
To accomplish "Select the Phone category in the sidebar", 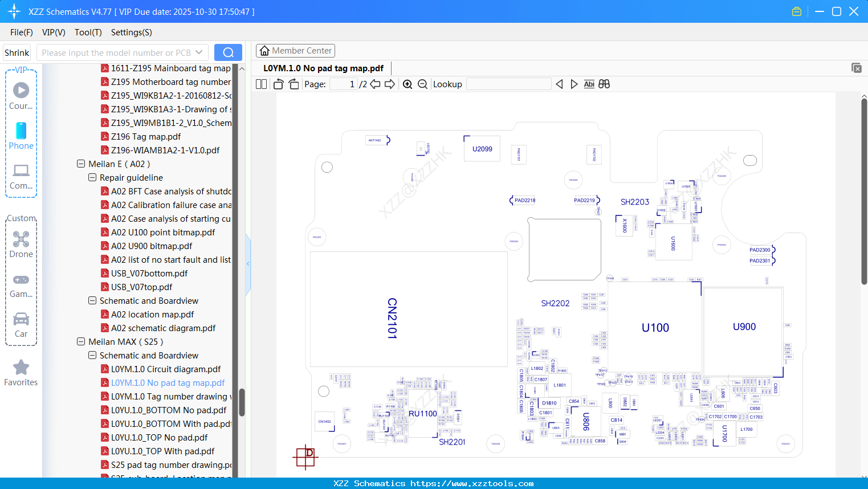I will [21, 137].
